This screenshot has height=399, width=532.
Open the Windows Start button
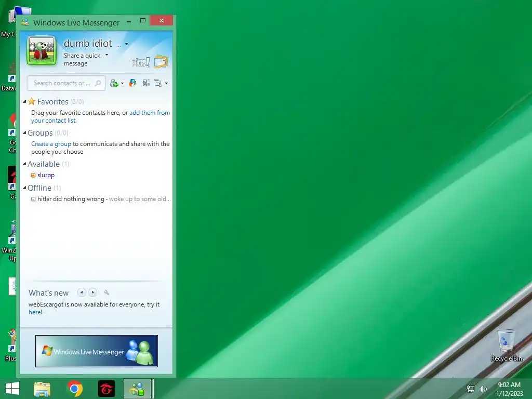pos(12,389)
